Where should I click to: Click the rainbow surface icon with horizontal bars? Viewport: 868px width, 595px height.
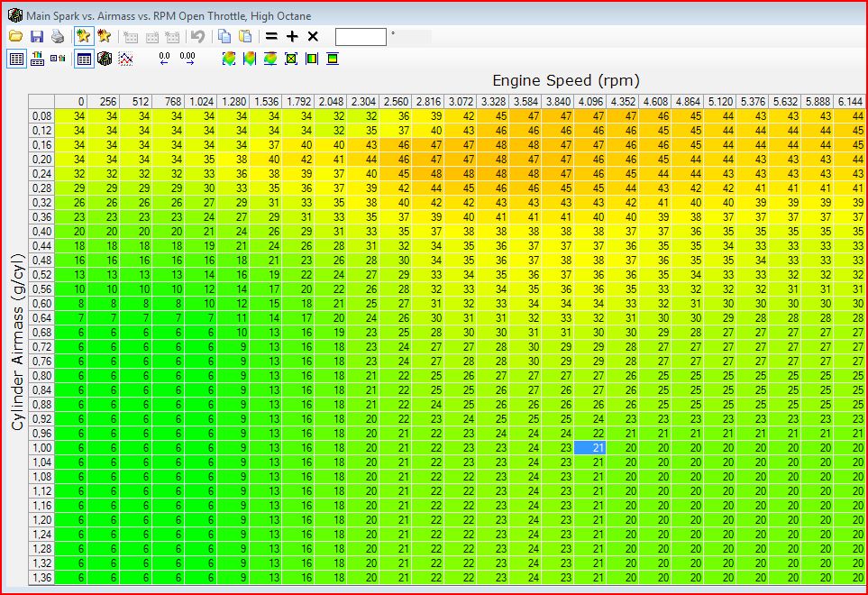coord(270,59)
